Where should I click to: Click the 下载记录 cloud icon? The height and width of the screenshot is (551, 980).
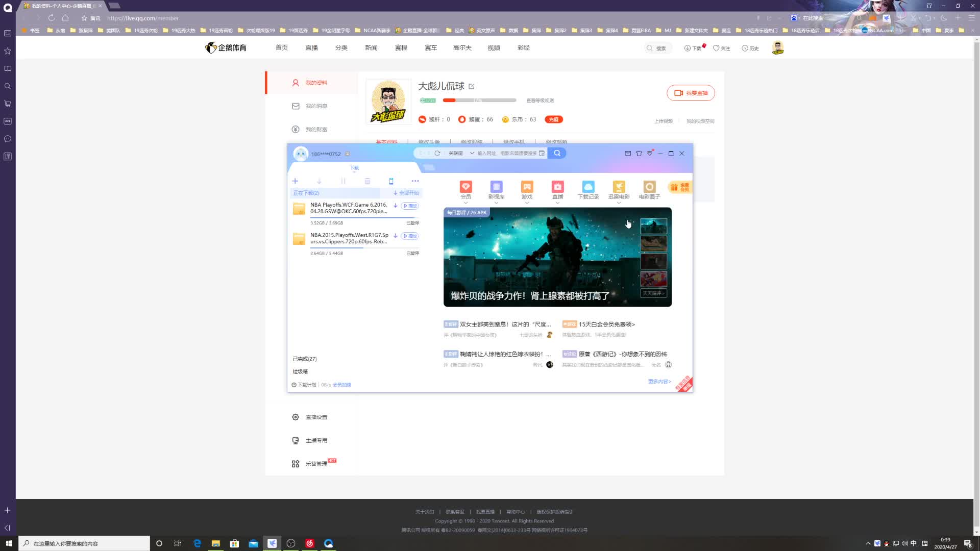pyautogui.click(x=588, y=187)
